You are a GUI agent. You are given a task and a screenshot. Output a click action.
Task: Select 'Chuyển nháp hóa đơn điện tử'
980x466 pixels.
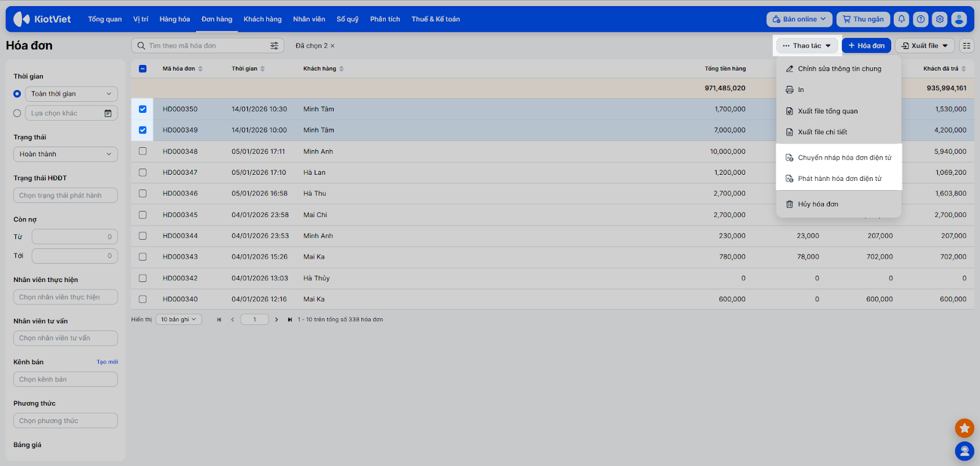839,158
